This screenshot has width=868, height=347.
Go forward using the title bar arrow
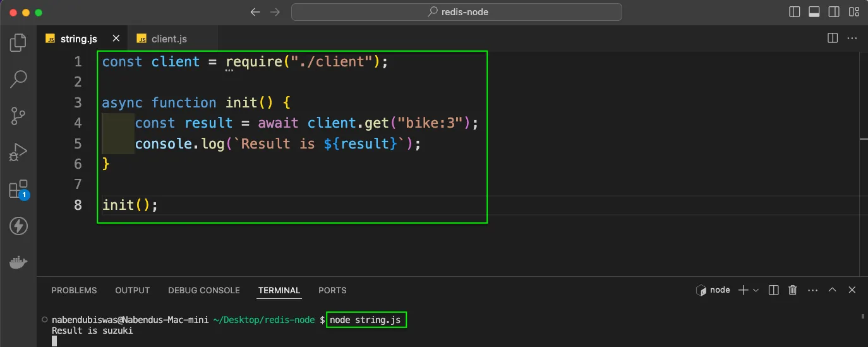click(x=275, y=12)
